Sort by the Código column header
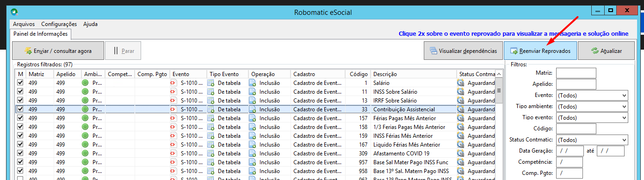 pos(359,74)
